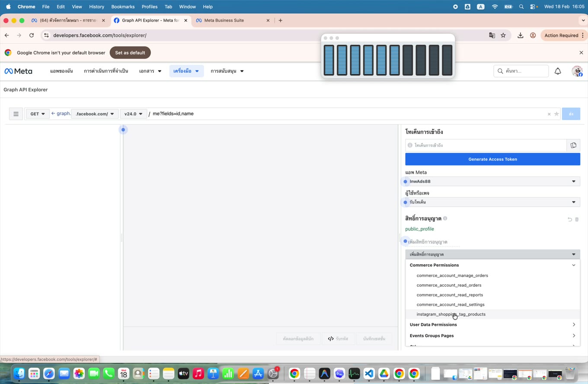Click the คัดลอกข้อมูลดีบัก button
588x384 pixels.
(298, 339)
